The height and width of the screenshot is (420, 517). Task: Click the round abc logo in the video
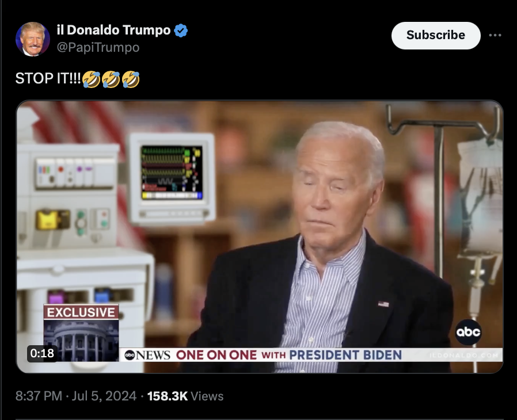[468, 332]
